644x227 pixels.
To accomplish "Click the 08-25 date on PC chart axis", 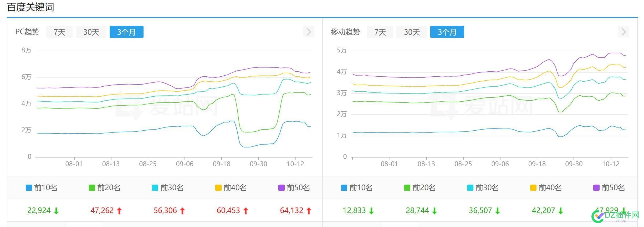I will tap(148, 164).
